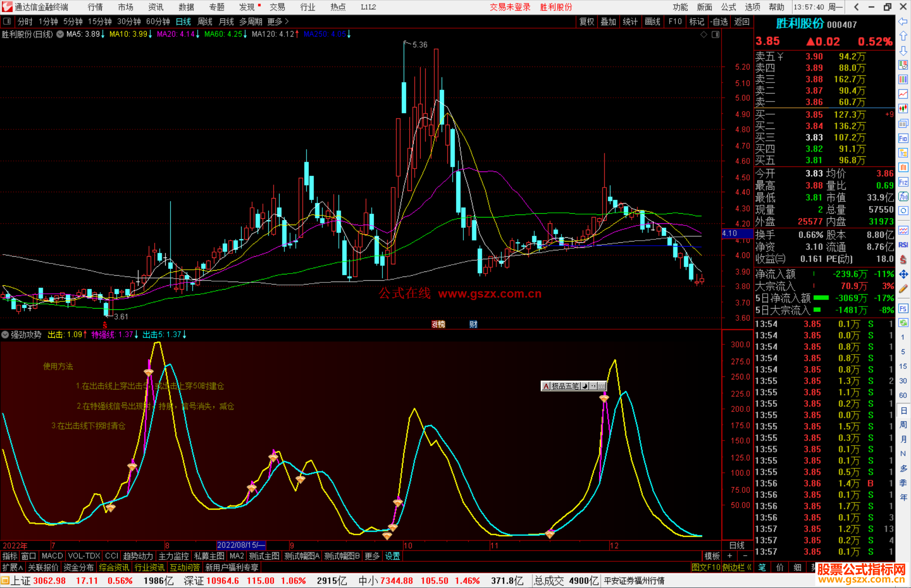Click the back arrow sidebar icon
This screenshot has height=588, width=911.
click(x=903, y=21)
